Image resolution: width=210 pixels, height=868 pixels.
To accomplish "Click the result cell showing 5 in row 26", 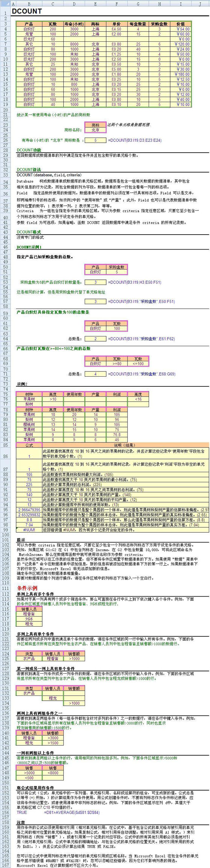I will tap(96, 140).
